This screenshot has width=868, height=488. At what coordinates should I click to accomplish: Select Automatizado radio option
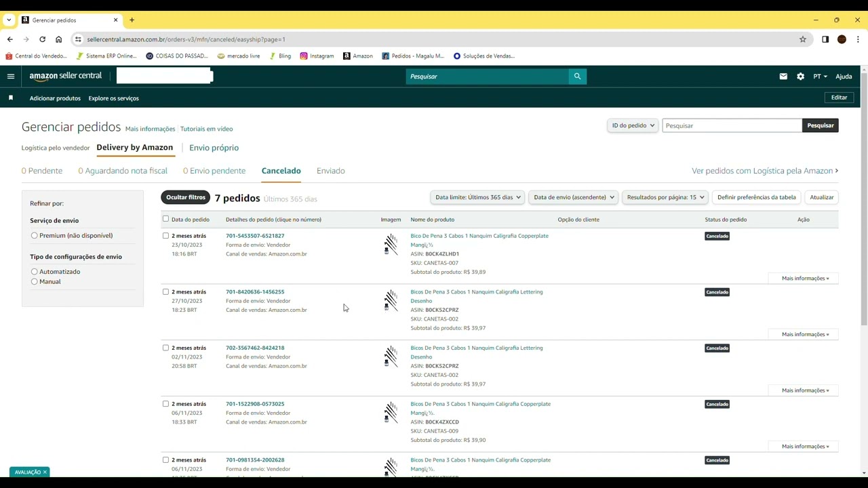[34, 272]
